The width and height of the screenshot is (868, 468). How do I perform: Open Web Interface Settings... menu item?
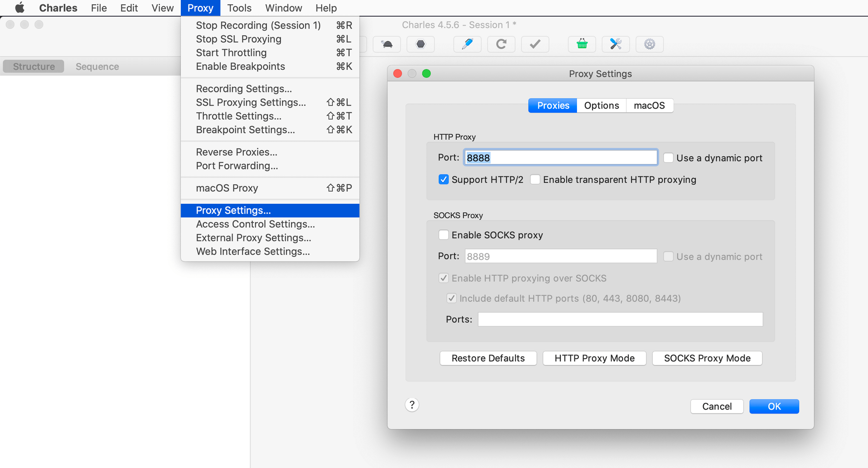tap(270, 251)
